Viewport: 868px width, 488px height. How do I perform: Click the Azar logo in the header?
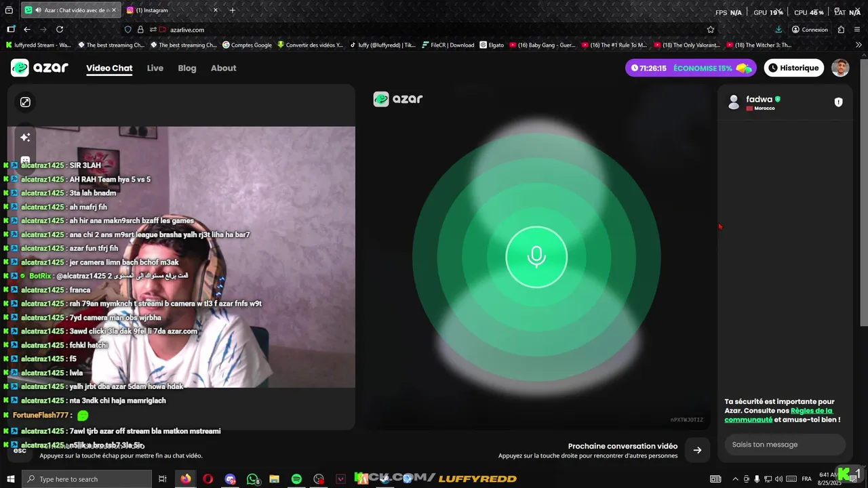(x=39, y=68)
